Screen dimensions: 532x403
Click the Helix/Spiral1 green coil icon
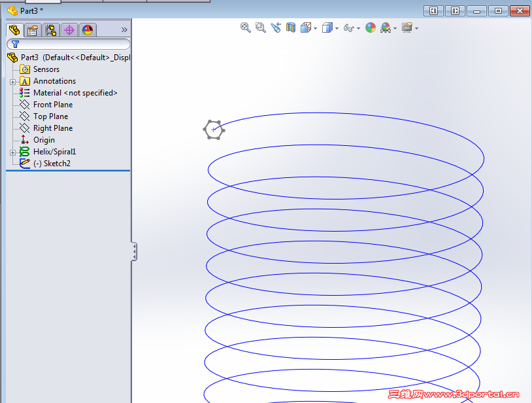coord(24,152)
